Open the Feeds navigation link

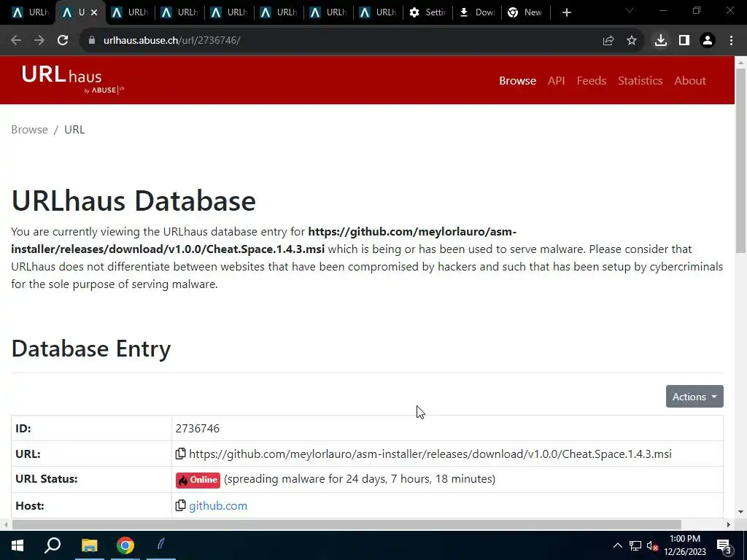[591, 80]
